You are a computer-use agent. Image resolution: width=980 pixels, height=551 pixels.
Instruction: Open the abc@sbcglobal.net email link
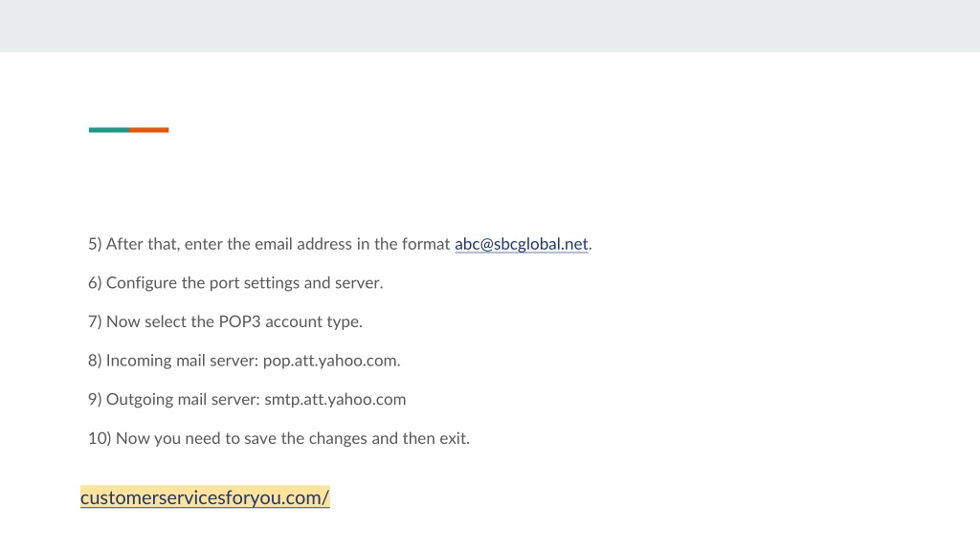[522, 244]
